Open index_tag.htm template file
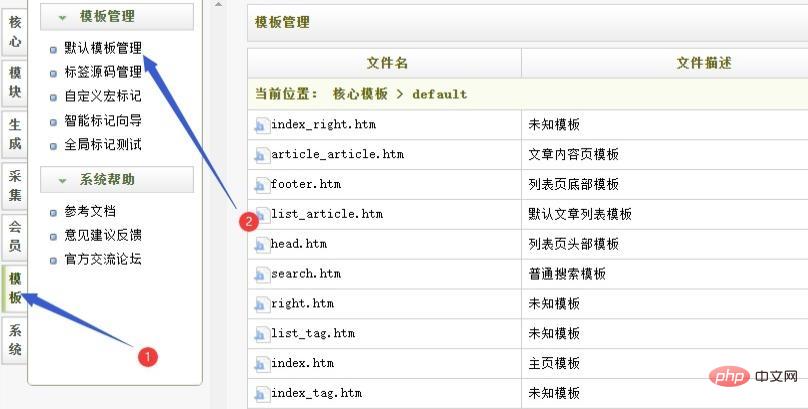The height and width of the screenshot is (409, 808). [x=316, y=394]
